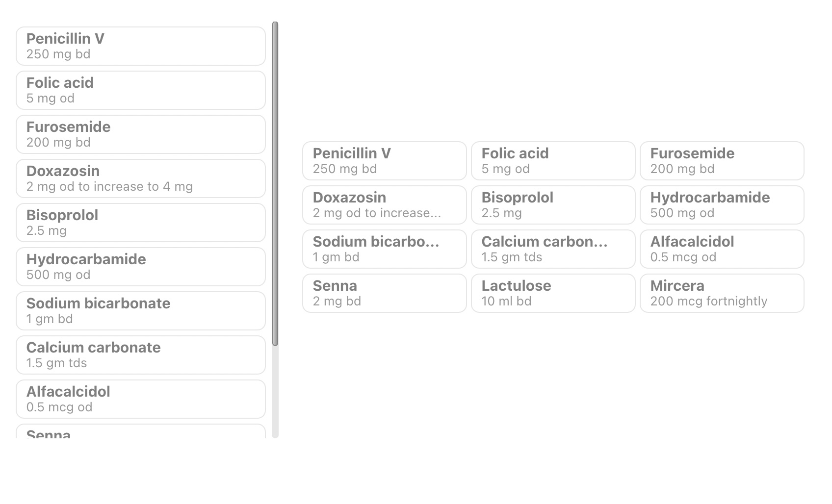
Task: Select Calcium carbonate 1.5 gm tds list item
Action: [x=140, y=355]
